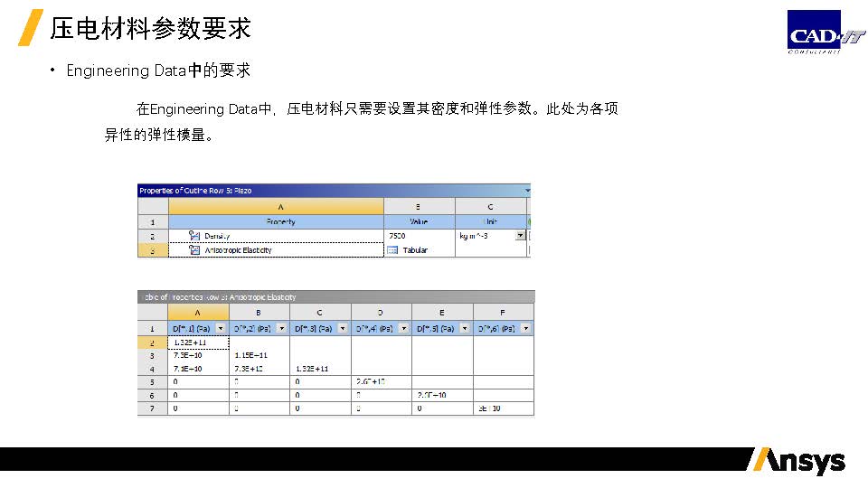Image resolution: width=868 pixels, height=488 pixels.
Task: Click the density value 7500
Action: coord(397,236)
